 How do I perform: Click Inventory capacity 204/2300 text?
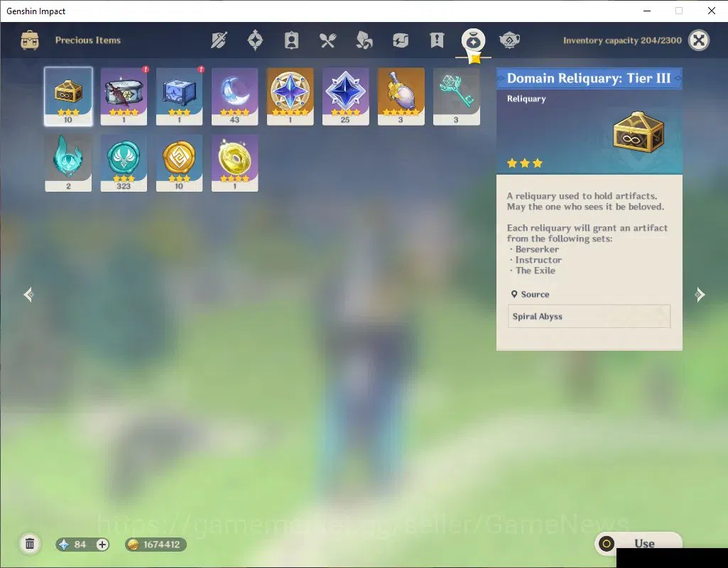pos(622,40)
